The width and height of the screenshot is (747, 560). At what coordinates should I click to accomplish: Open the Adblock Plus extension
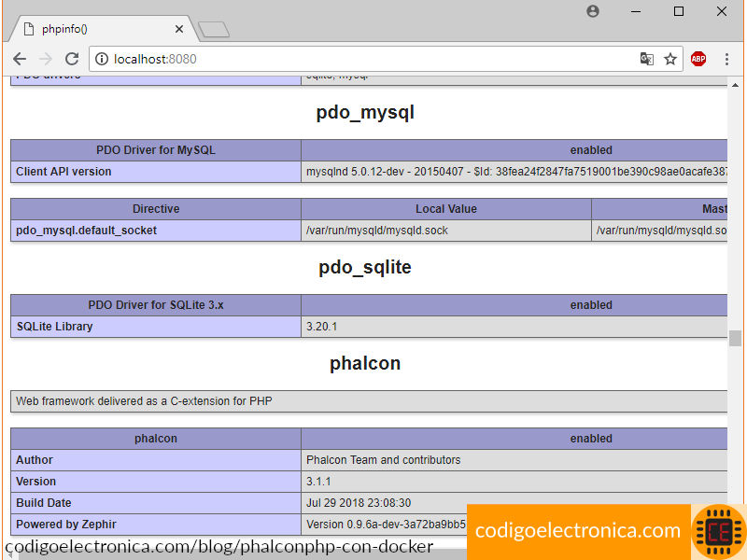[698, 59]
